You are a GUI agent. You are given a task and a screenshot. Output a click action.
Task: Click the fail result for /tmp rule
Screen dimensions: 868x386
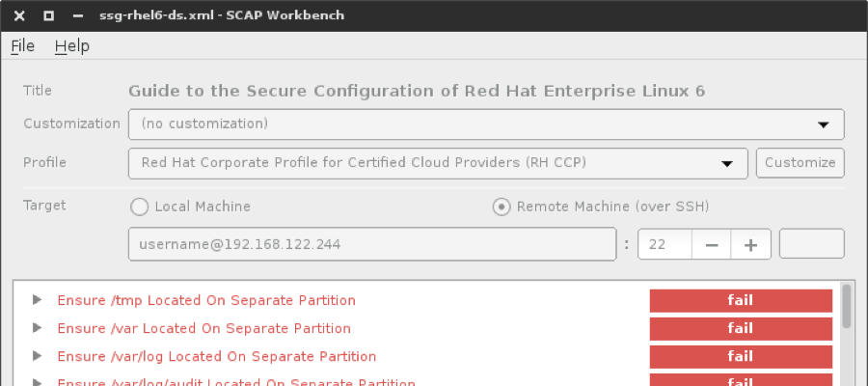point(741,301)
